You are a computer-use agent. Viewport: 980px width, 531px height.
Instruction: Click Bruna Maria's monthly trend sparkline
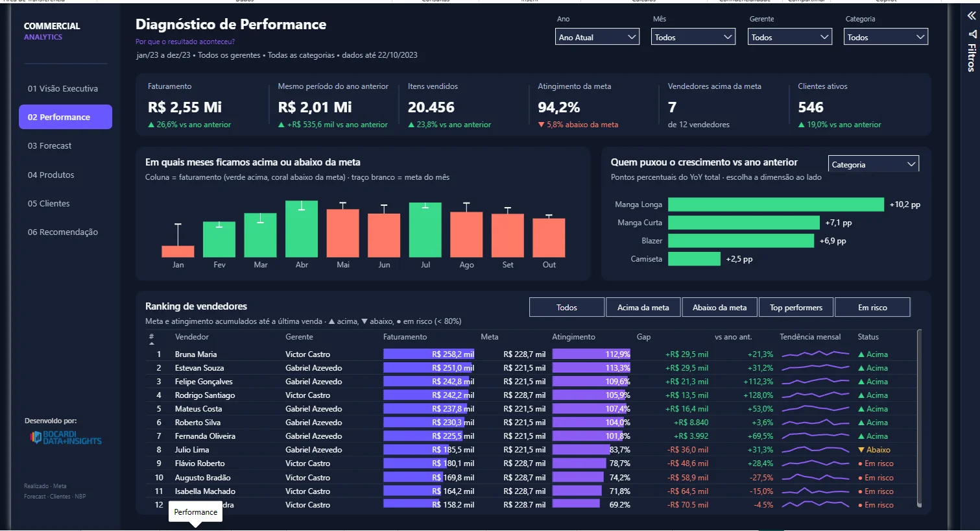point(815,354)
